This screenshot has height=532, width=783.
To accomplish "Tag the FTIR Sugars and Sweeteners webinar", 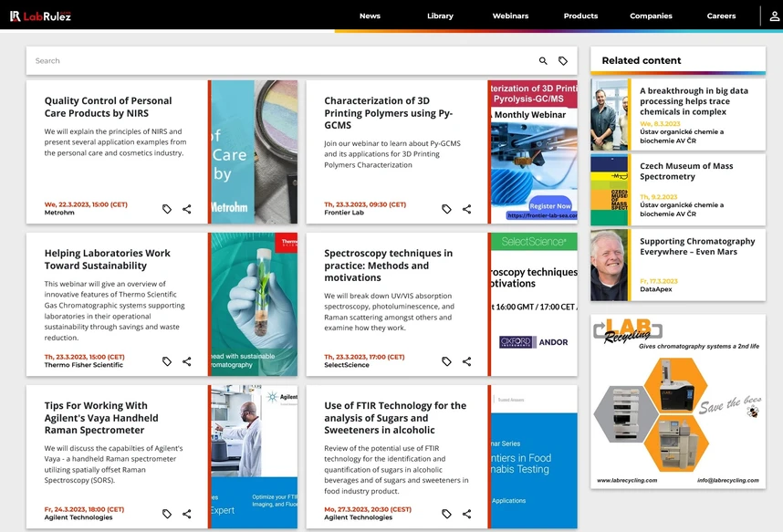I will click(446, 514).
